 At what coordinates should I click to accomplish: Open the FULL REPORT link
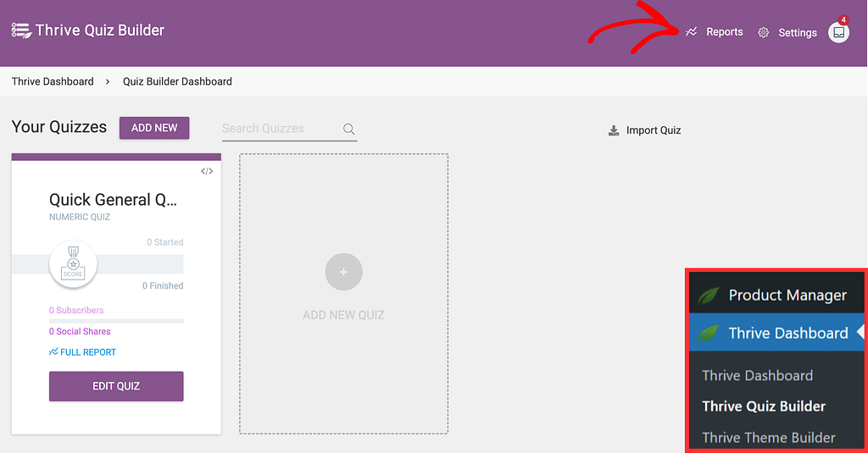(x=88, y=352)
